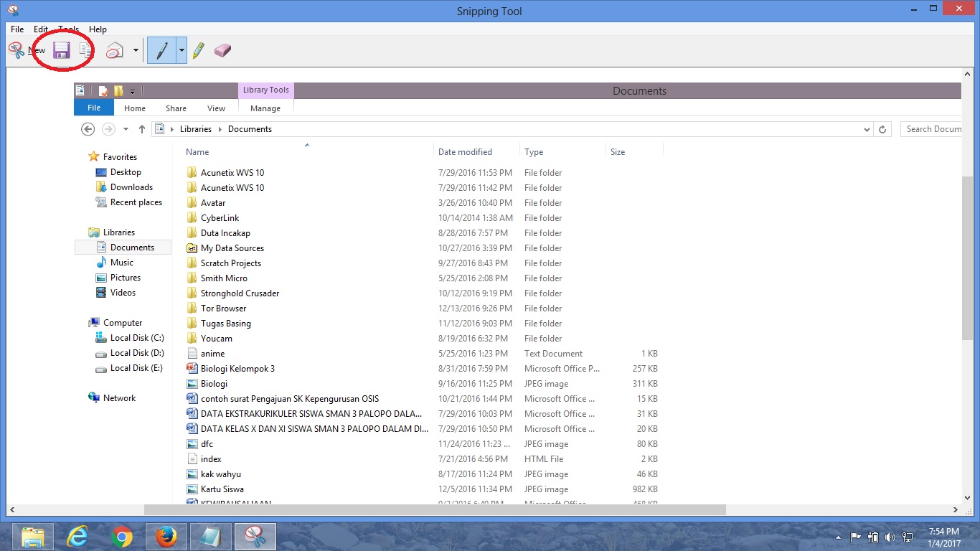Sort files by the Date modified column

[465, 151]
